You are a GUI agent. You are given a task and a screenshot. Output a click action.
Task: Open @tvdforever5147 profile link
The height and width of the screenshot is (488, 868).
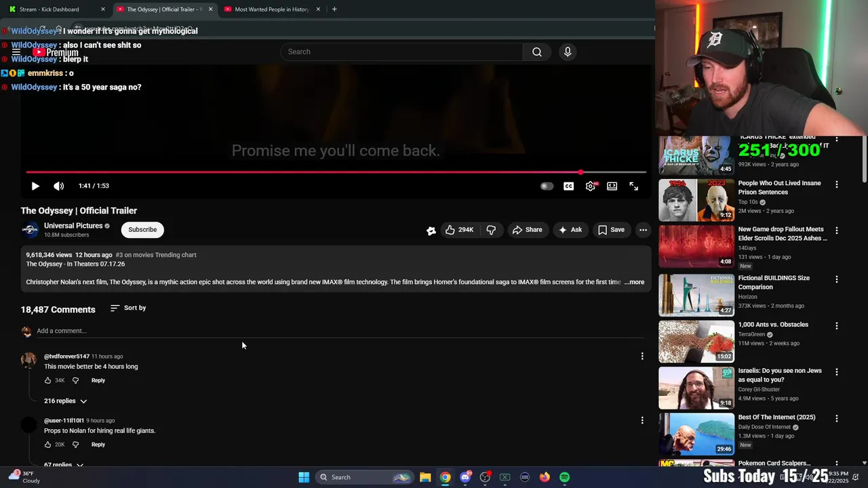[x=66, y=357]
